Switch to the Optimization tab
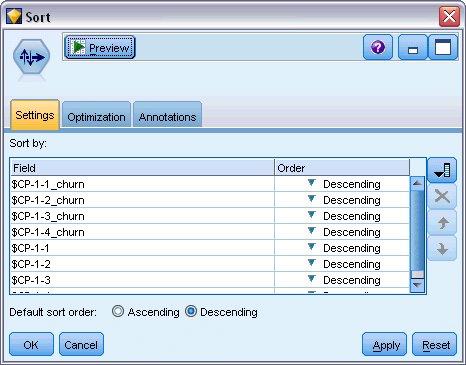466x365 pixels. 96,117
